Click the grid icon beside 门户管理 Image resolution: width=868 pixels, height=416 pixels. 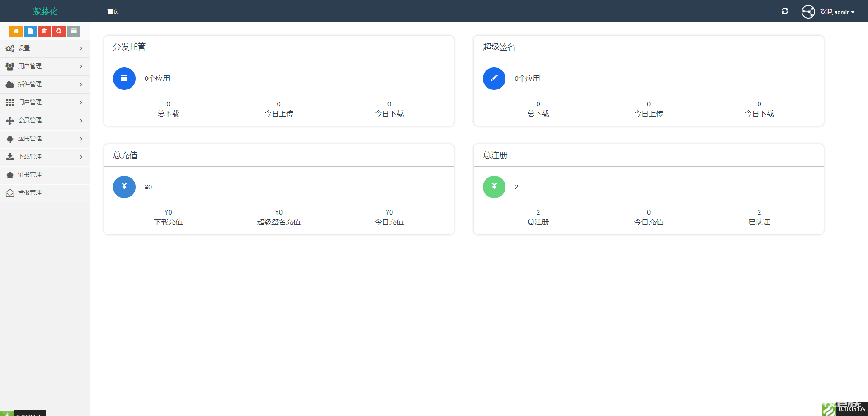tap(10, 103)
